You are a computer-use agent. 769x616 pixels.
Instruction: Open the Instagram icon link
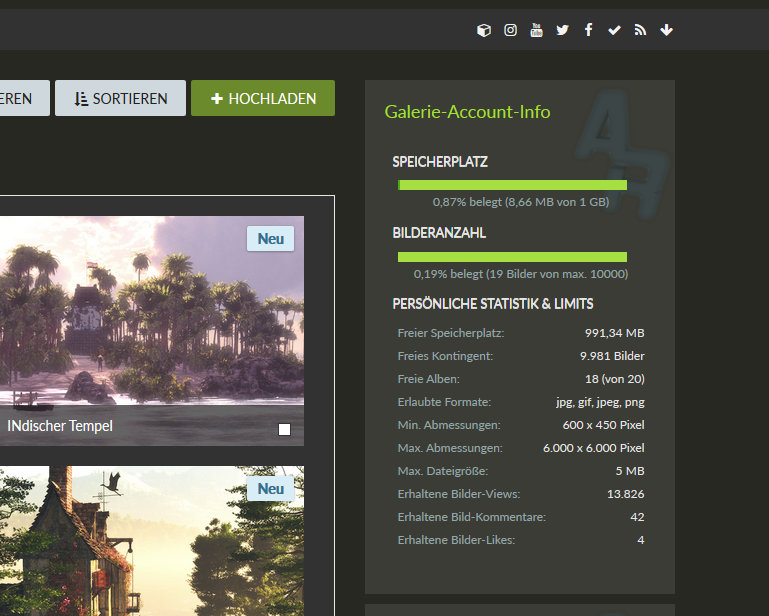pos(510,30)
